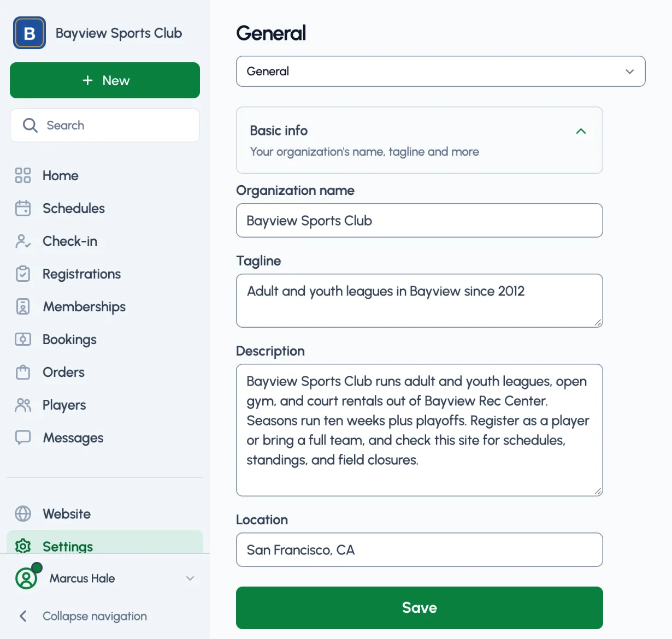Image resolution: width=672 pixels, height=639 pixels.
Task: Go to Schedules
Action: point(105,208)
